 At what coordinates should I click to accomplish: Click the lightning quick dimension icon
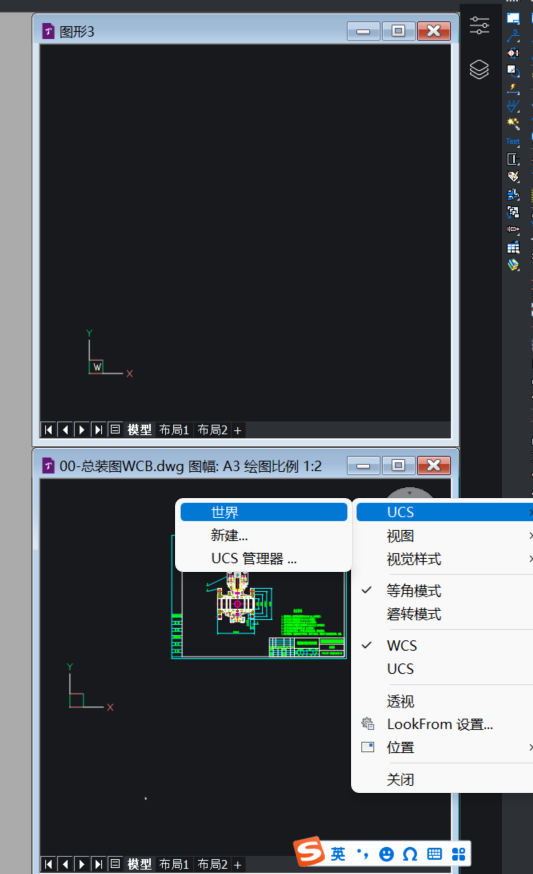513,89
